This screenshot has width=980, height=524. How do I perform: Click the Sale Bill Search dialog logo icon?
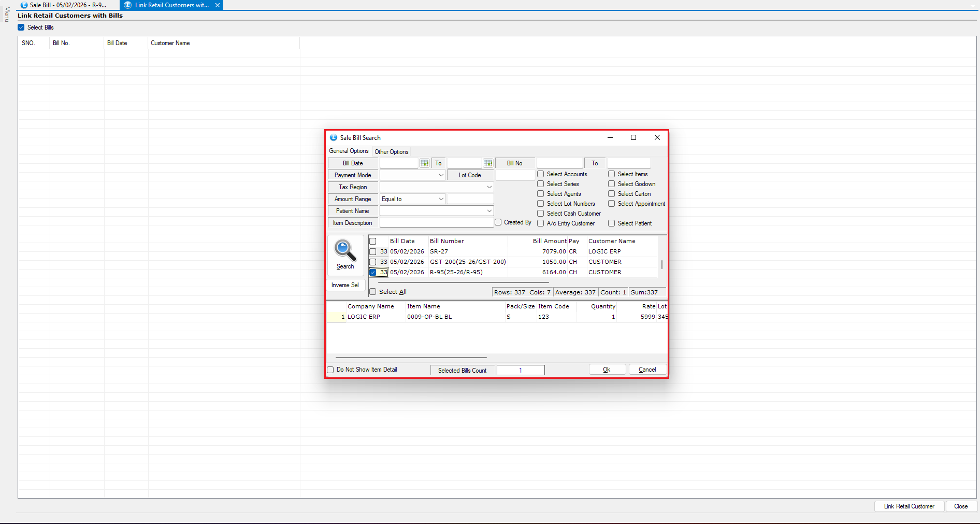pyautogui.click(x=334, y=138)
